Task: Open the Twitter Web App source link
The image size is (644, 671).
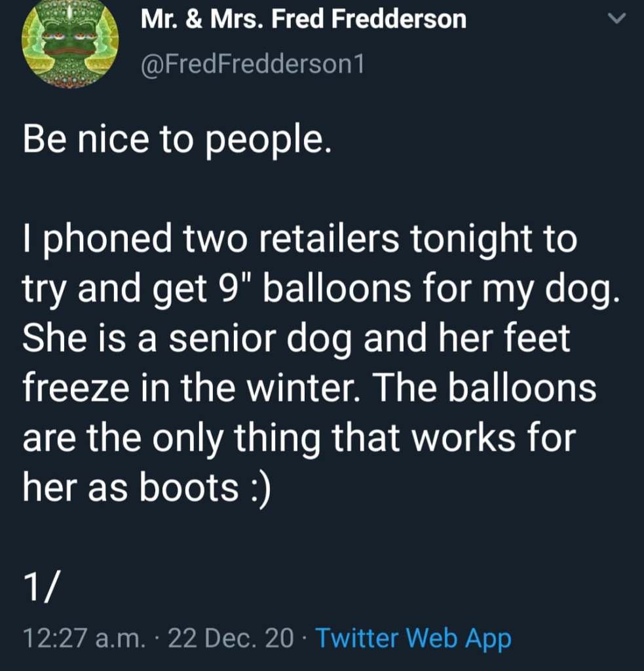Action: (413, 637)
